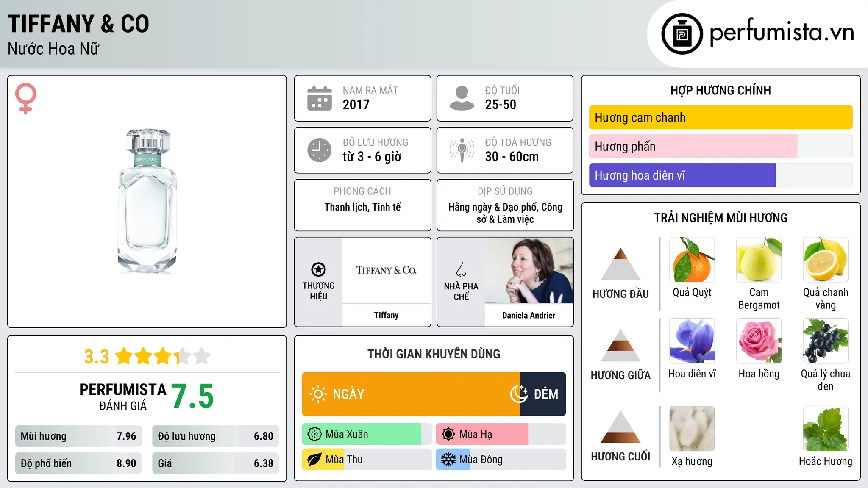Click the Daniela Andrier name label

tap(529, 315)
